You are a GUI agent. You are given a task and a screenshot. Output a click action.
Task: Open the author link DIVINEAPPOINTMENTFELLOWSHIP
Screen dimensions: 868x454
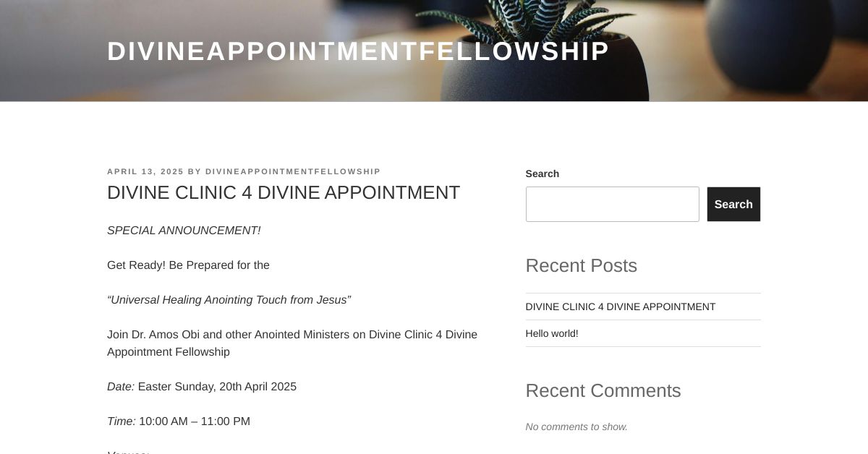[292, 171]
